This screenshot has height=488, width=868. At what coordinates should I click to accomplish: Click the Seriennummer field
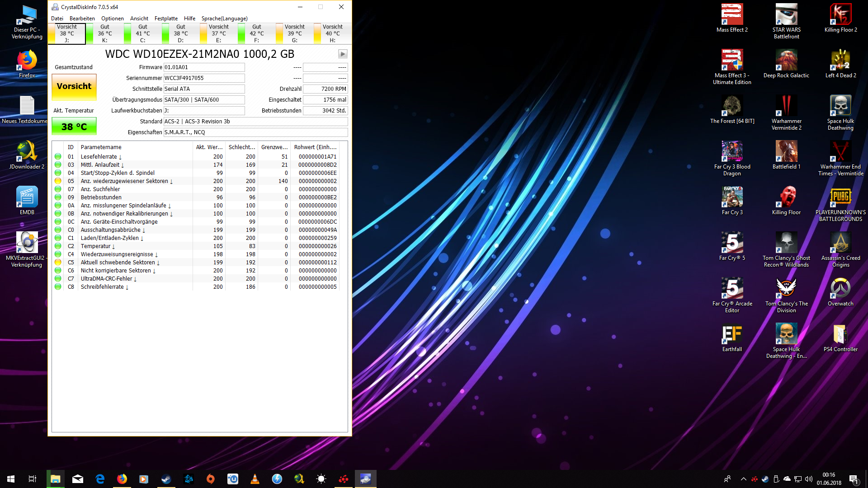coord(204,78)
